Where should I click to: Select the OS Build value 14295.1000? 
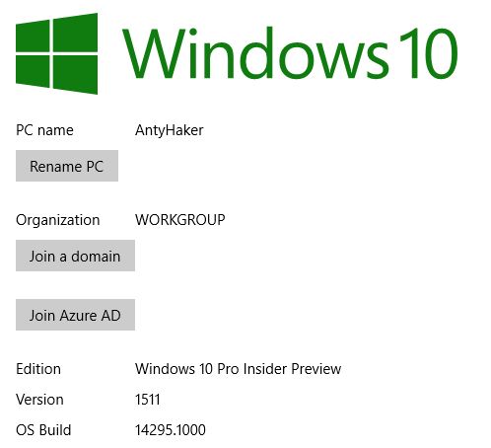coord(171,430)
